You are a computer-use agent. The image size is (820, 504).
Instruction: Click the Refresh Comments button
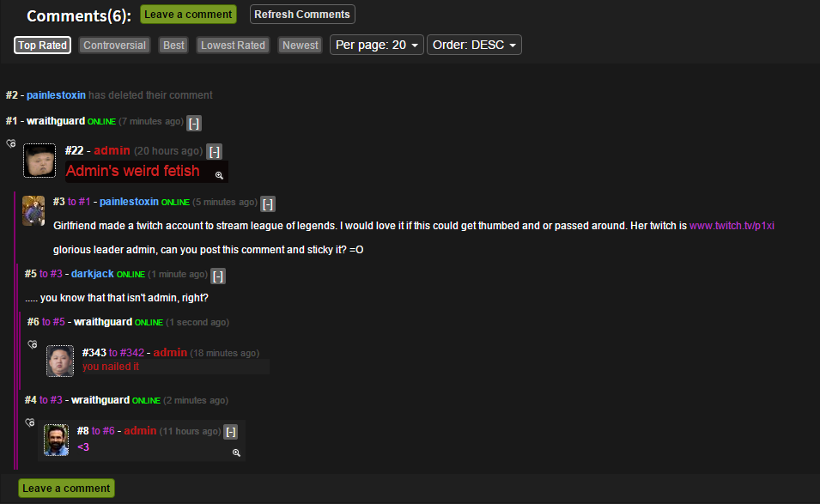coord(302,14)
